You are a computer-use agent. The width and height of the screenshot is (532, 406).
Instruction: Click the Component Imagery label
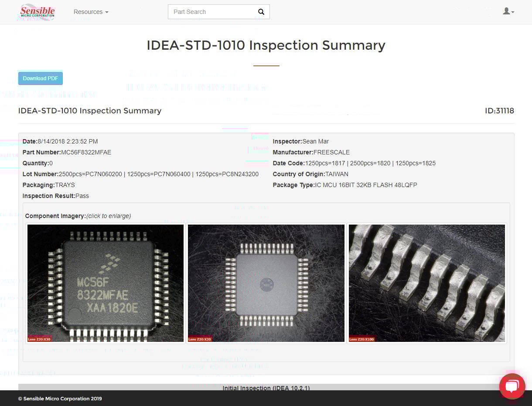click(x=55, y=216)
